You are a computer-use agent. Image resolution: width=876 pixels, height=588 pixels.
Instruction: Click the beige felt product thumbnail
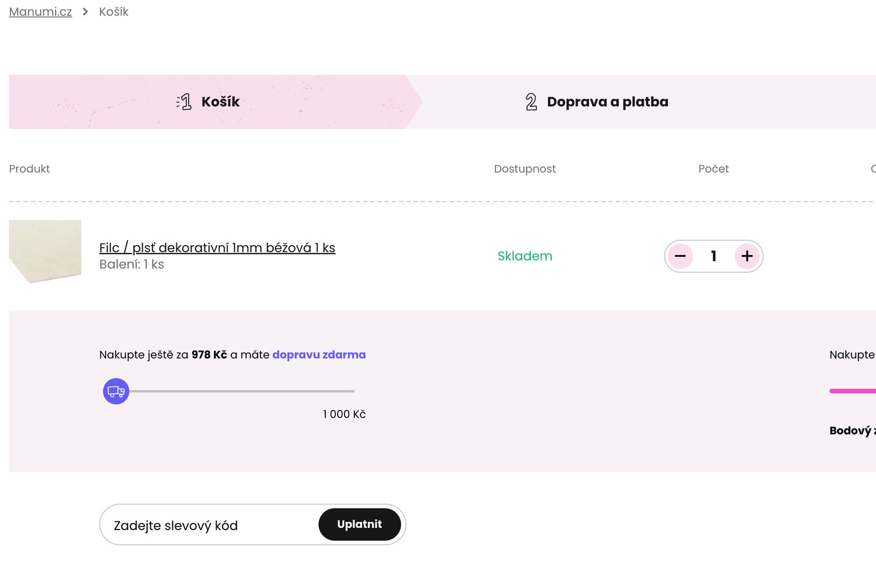(45, 251)
